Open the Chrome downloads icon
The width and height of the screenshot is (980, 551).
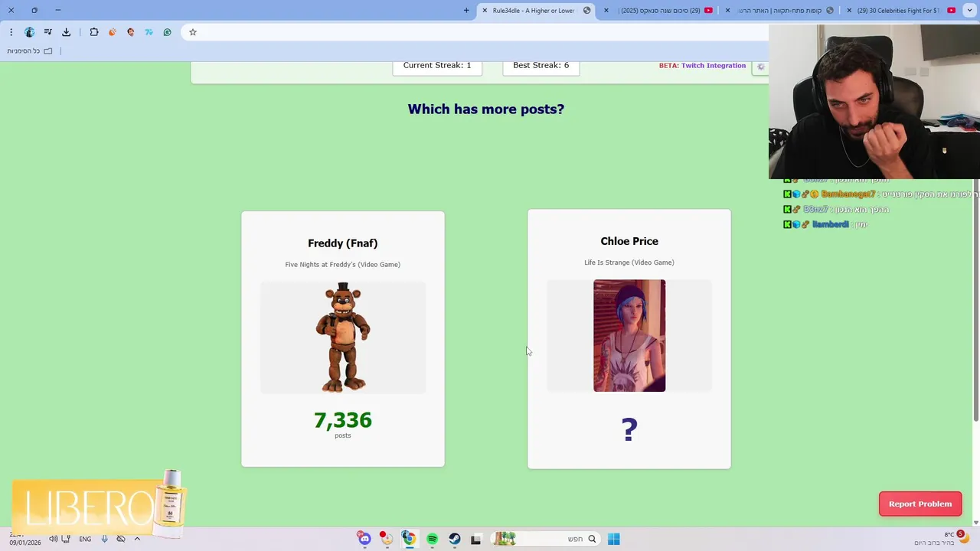point(66,32)
